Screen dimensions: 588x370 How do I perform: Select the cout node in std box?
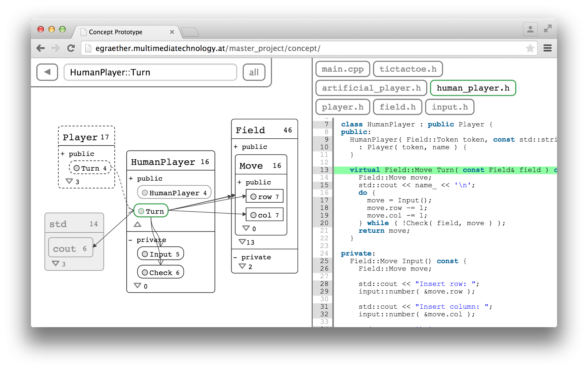(70, 247)
